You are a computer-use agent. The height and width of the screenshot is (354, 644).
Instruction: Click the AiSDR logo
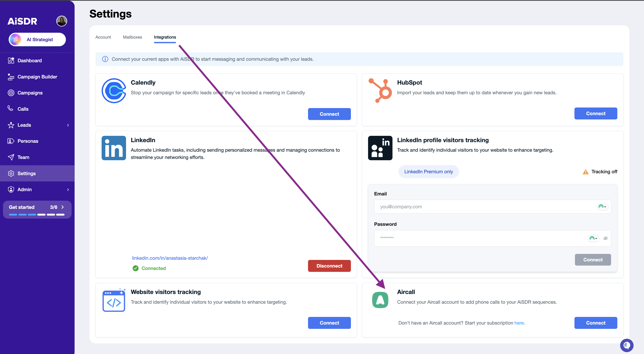(22, 21)
